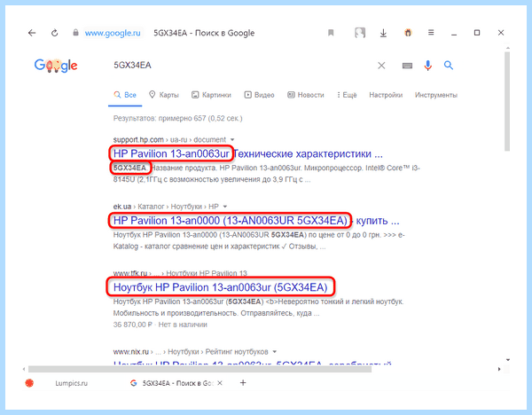Reload the page with the refresh icon
Screen dimensions: 532x415
55,33
